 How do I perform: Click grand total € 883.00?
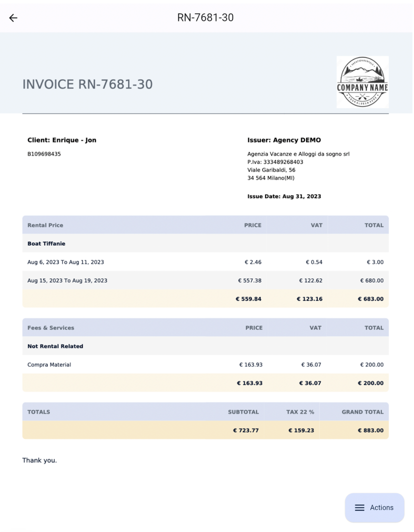tap(370, 430)
